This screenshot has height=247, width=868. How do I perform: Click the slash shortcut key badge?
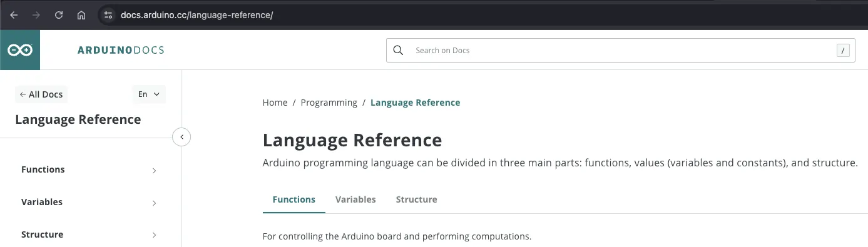(x=843, y=51)
